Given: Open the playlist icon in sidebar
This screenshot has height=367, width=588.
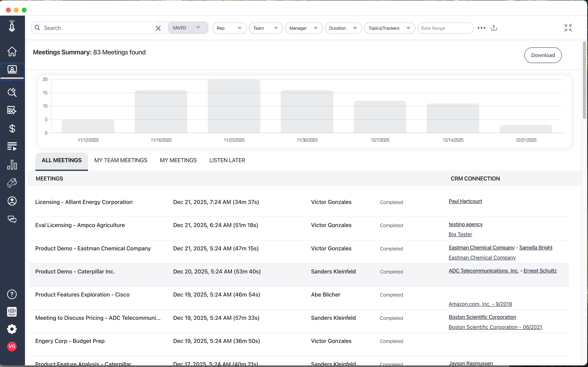Looking at the screenshot, I should coord(12,147).
